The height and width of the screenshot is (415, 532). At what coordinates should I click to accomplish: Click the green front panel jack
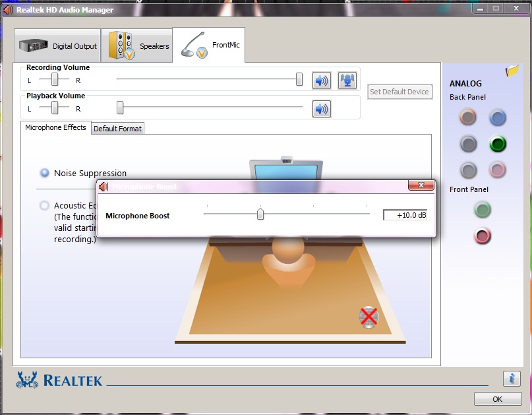pos(482,210)
